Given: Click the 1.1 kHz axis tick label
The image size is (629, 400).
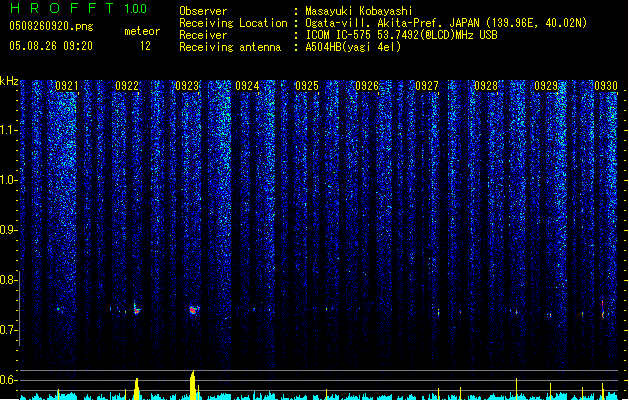Looking at the screenshot, I should click(x=8, y=130).
